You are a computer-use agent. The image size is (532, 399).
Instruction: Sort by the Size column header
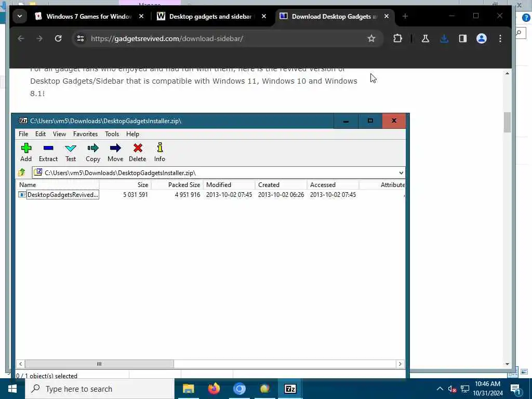coord(125,185)
